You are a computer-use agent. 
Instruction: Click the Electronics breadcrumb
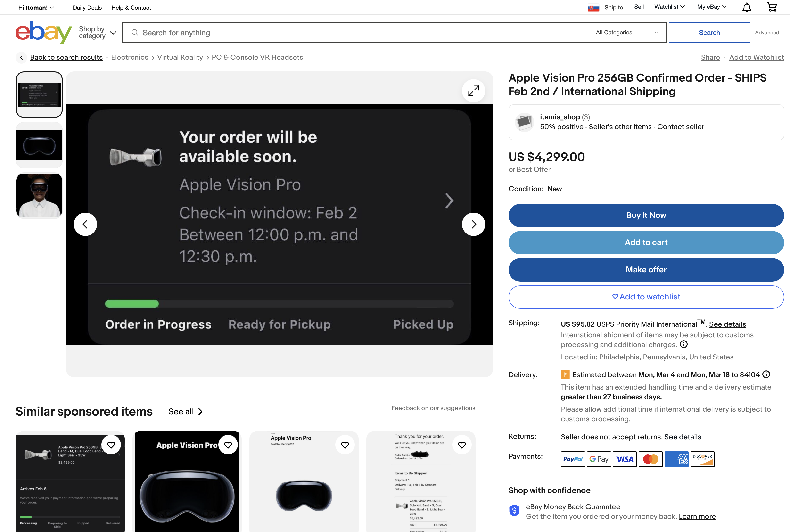pyautogui.click(x=130, y=57)
